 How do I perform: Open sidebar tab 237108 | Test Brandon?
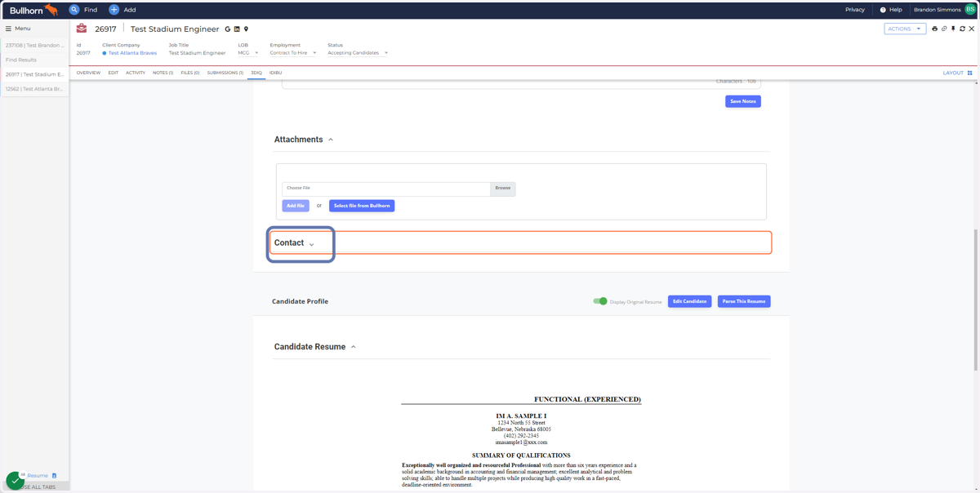34,46
